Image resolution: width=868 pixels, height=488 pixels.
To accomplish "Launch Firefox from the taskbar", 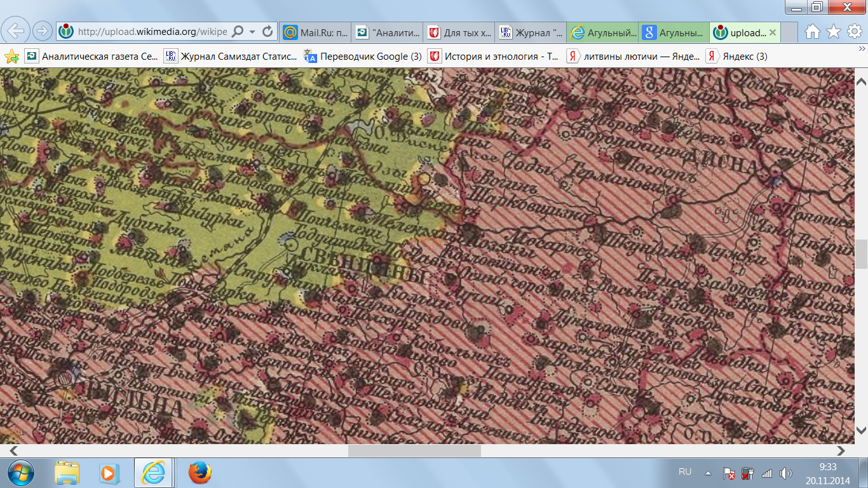I will click(x=200, y=473).
